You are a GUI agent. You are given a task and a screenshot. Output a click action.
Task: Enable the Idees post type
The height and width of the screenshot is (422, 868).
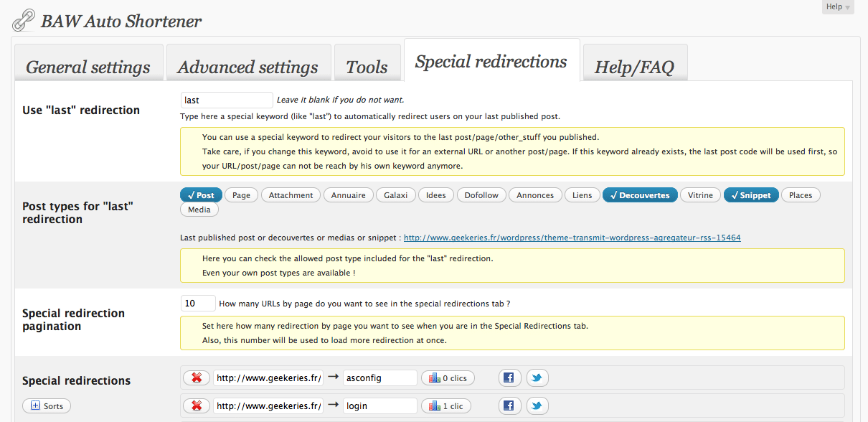tap(436, 195)
